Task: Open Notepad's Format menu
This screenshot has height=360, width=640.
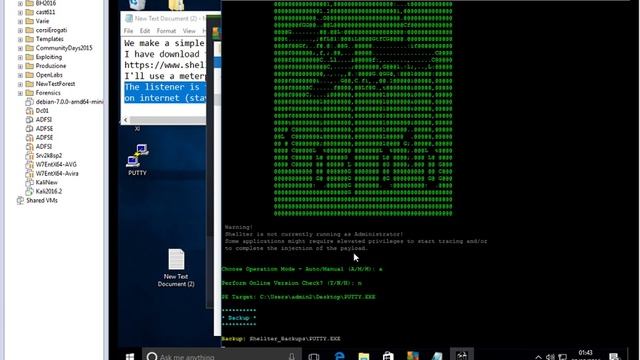Action: pos(167,31)
